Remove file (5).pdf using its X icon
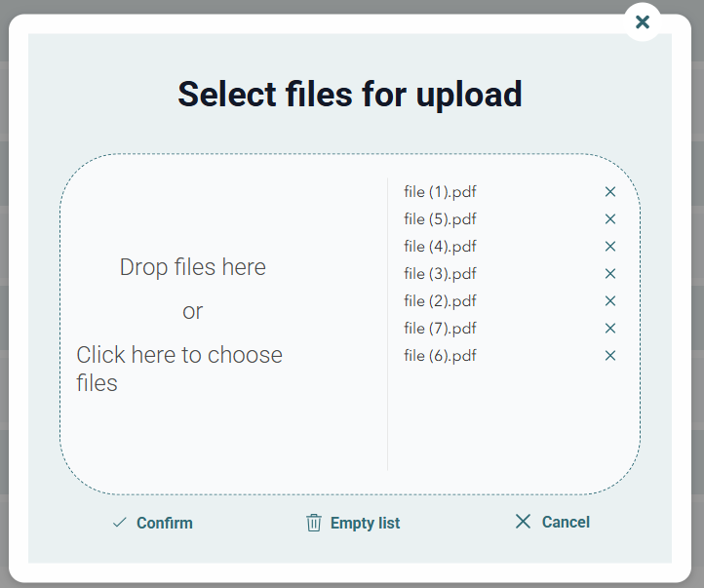The image size is (704, 588). click(x=610, y=219)
